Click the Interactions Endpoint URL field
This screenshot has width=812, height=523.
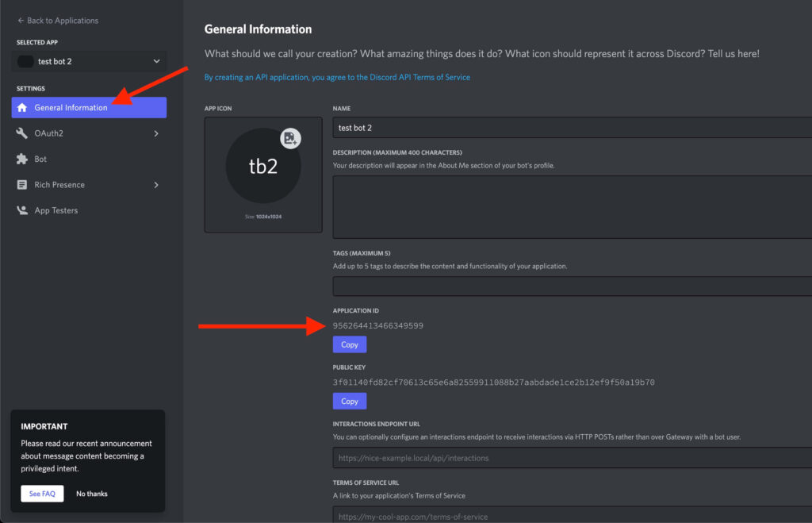pos(572,458)
